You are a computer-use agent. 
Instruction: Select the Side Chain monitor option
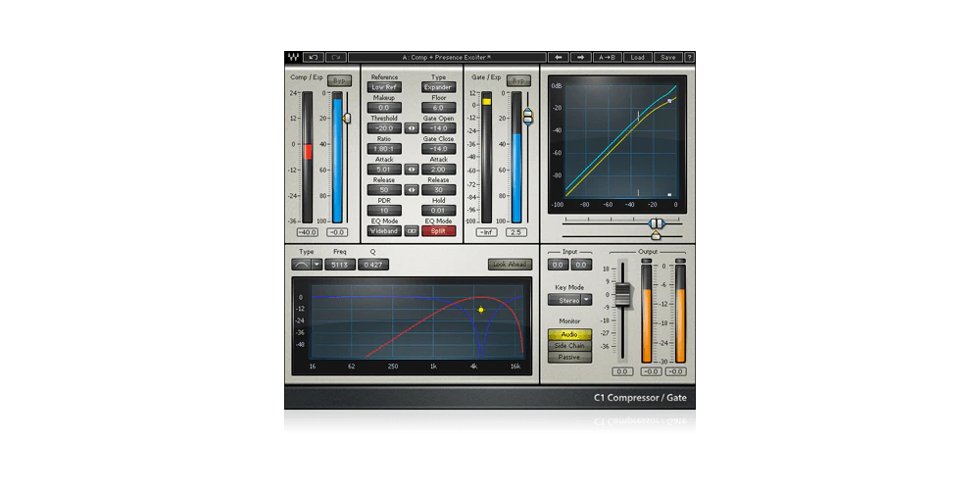coord(569,346)
